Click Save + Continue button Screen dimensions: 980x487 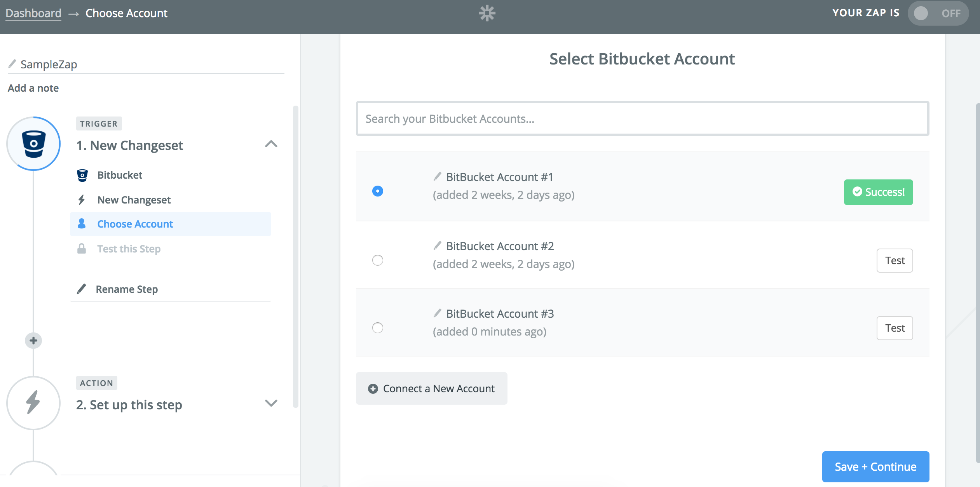click(x=876, y=467)
